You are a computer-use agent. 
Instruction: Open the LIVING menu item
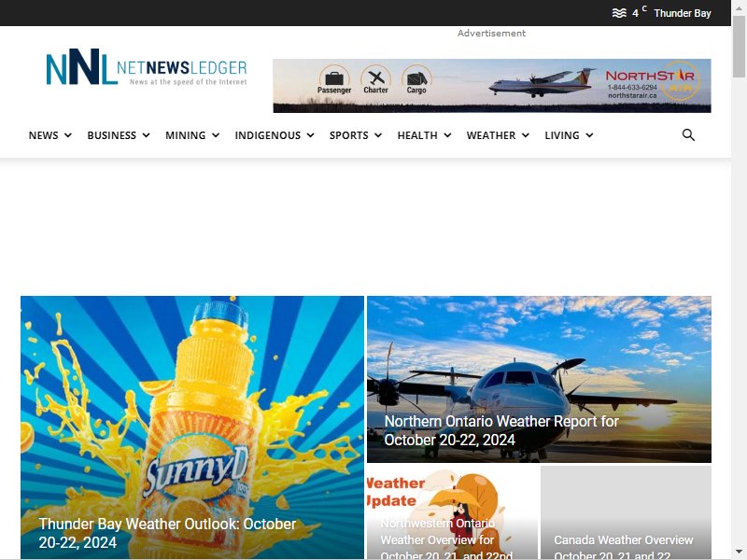[x=562, y=135]
